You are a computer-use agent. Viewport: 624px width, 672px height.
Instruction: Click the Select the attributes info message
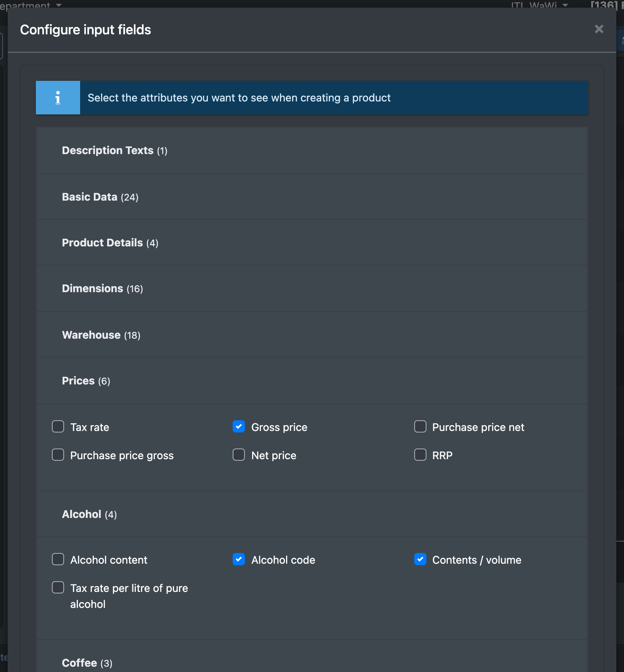pyautogui.click(x=239, y=98)
